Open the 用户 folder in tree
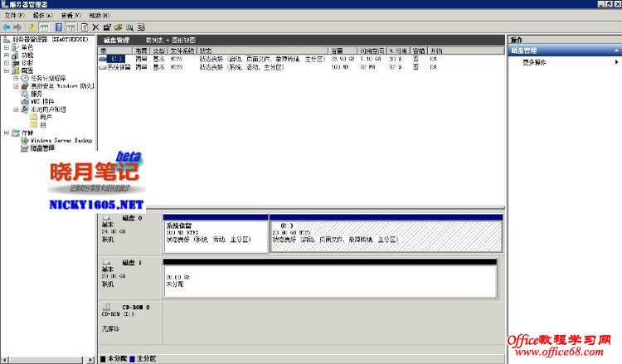 pyautogui.click(x=46, y=117)
